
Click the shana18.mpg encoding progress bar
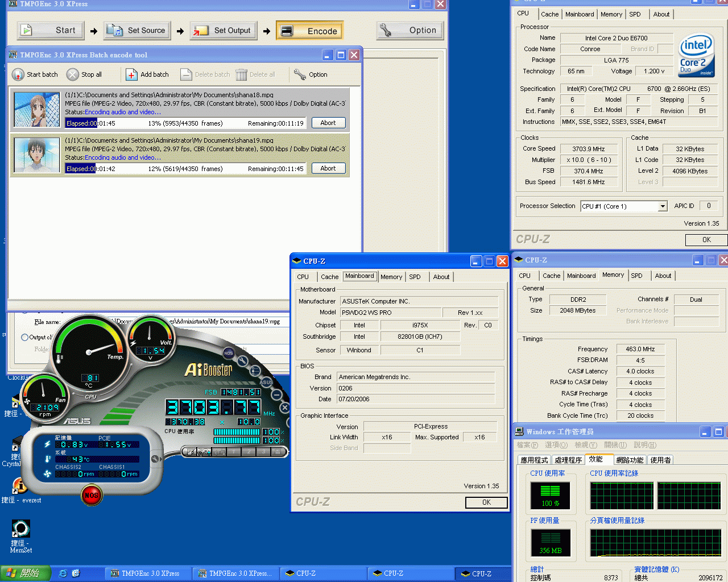tap(186, 123)
